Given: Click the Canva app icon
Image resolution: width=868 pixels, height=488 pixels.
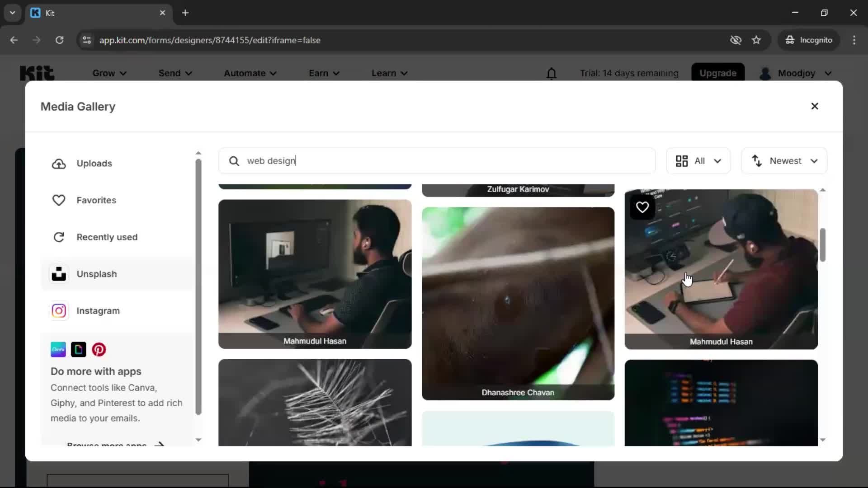Looking at the screenshot, I should 58,349.
